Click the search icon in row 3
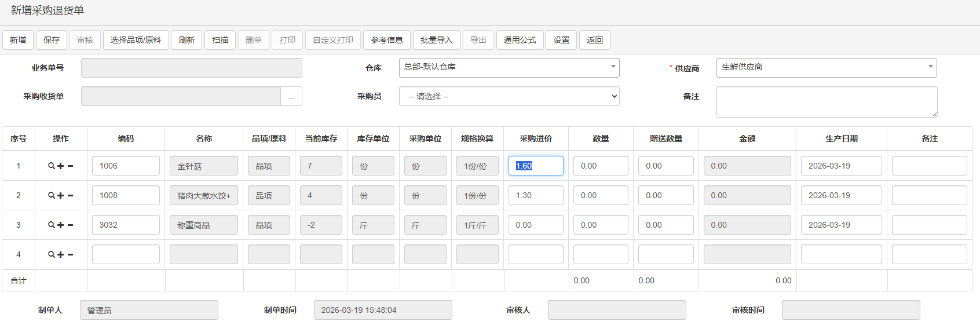This screenshot has height=325, width=980. (x=52, y=225)
